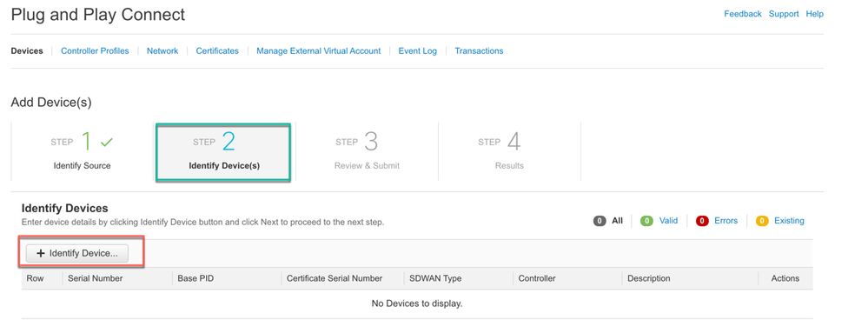
Task: Filter list by All devices
Action: (617, 221)
